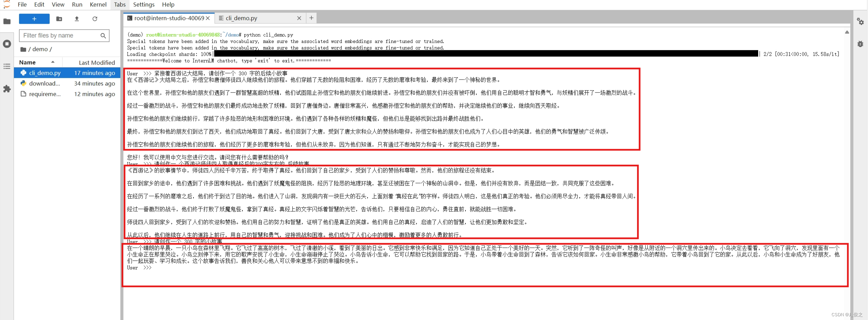
Task: Toggle the Name sort direction arrow
Action: (x=53, y=62)
